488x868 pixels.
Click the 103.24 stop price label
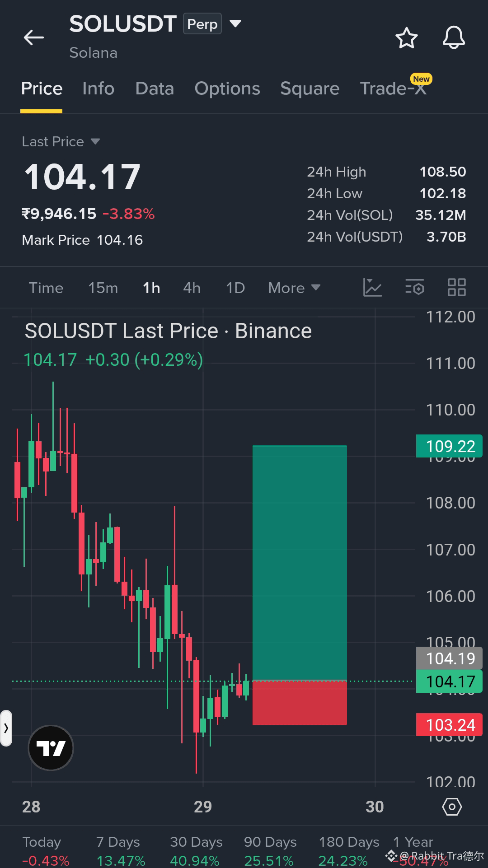(449, 725)
